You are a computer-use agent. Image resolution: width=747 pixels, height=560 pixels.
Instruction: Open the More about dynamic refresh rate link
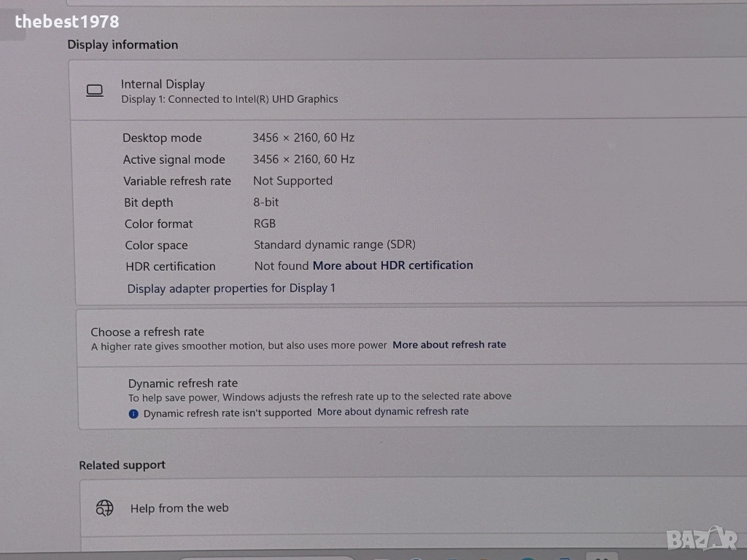(392, 412)
